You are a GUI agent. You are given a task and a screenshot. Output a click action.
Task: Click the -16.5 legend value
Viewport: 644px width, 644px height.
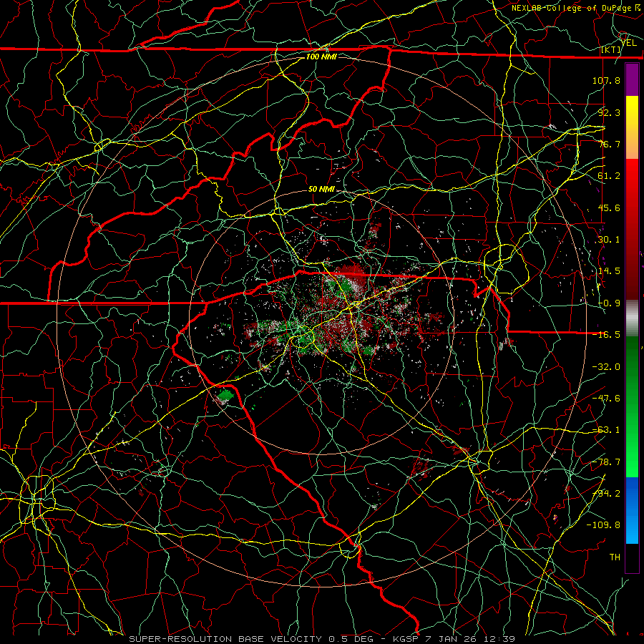tap(606, 335)
